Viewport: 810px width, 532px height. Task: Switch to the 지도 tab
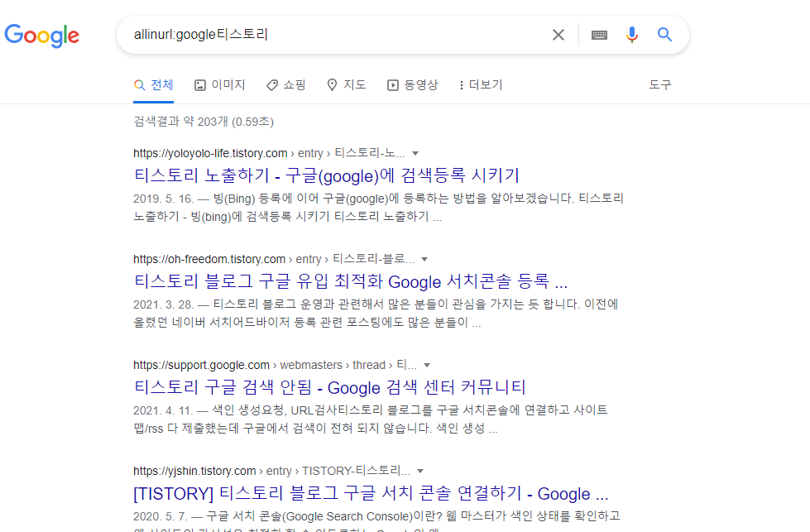point(347,84)
